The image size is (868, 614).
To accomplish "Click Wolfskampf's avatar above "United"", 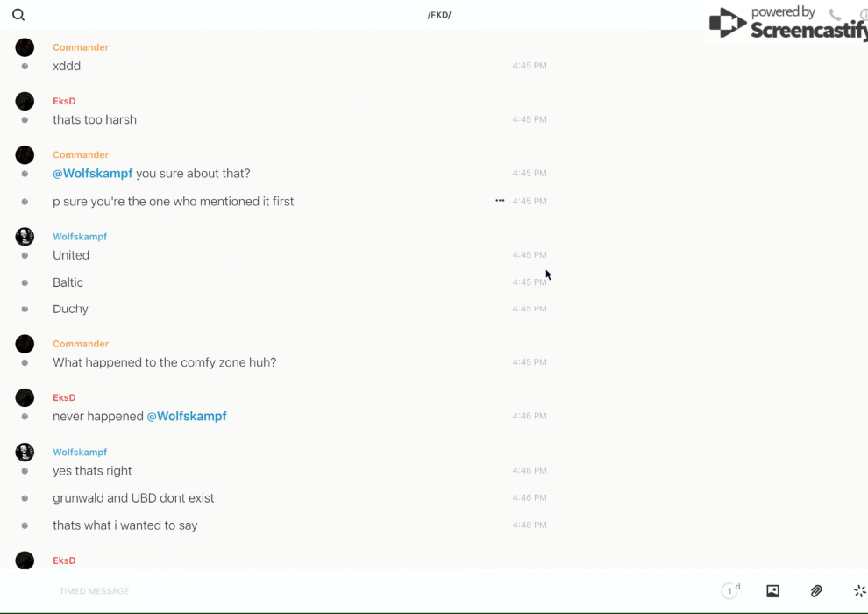I will 25,237.
